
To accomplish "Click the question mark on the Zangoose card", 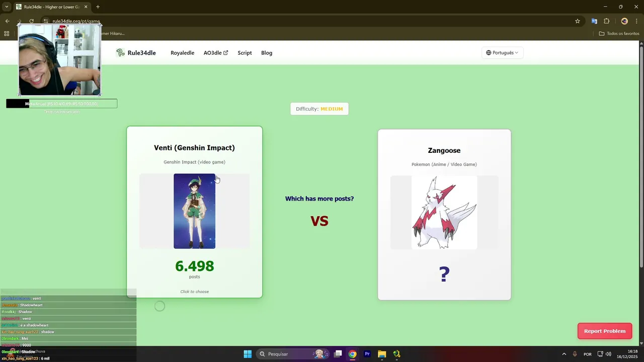I will tap(444, 275).
